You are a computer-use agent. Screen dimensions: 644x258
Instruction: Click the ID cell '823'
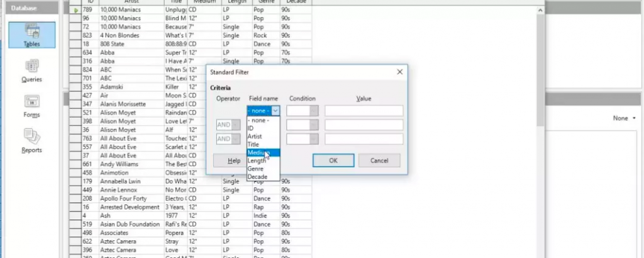[90, 35]
